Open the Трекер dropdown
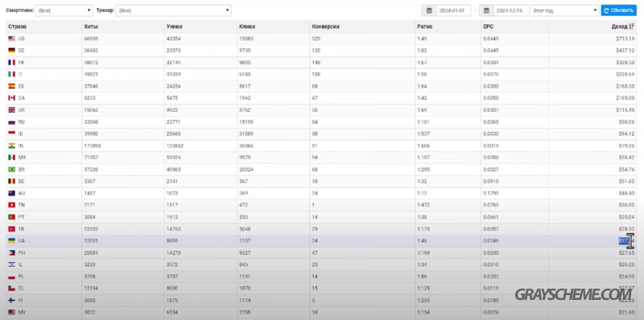 point(173,10)
